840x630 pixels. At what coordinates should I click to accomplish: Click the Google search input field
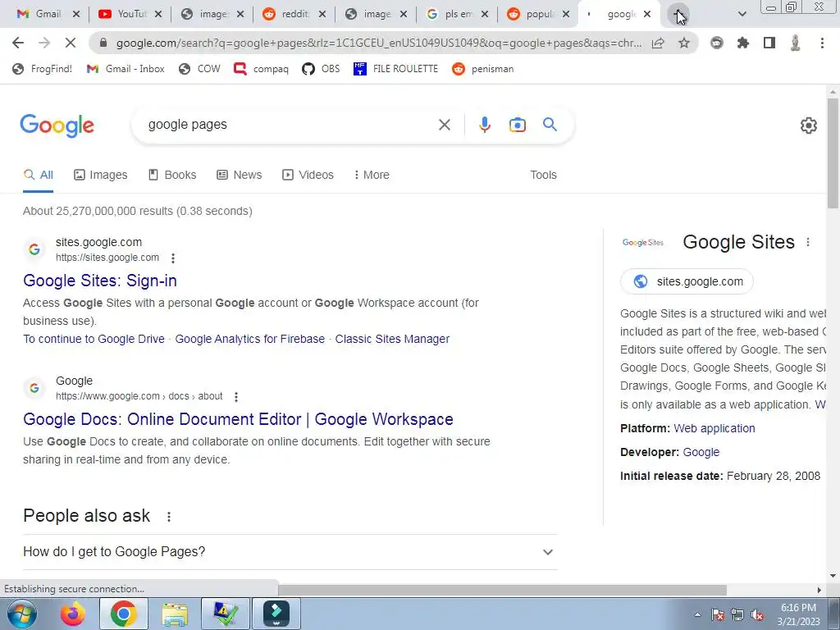(x=290, y=125)
